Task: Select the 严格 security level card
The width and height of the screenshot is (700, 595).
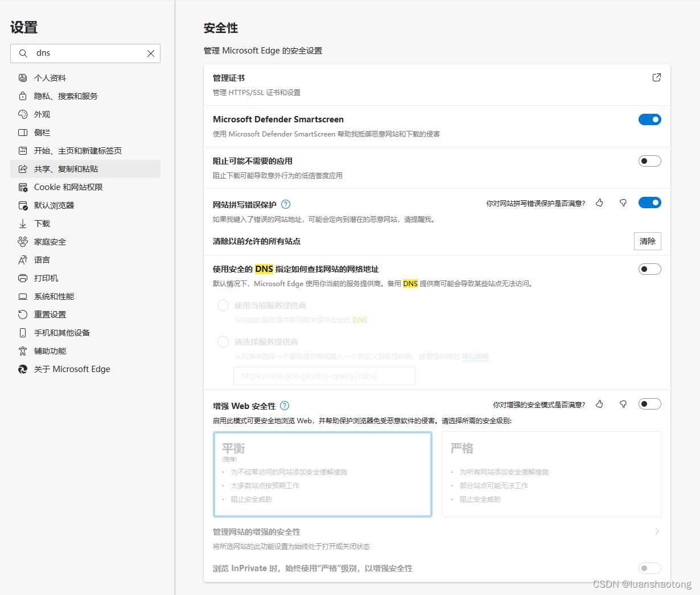Action: coord(551,474)
